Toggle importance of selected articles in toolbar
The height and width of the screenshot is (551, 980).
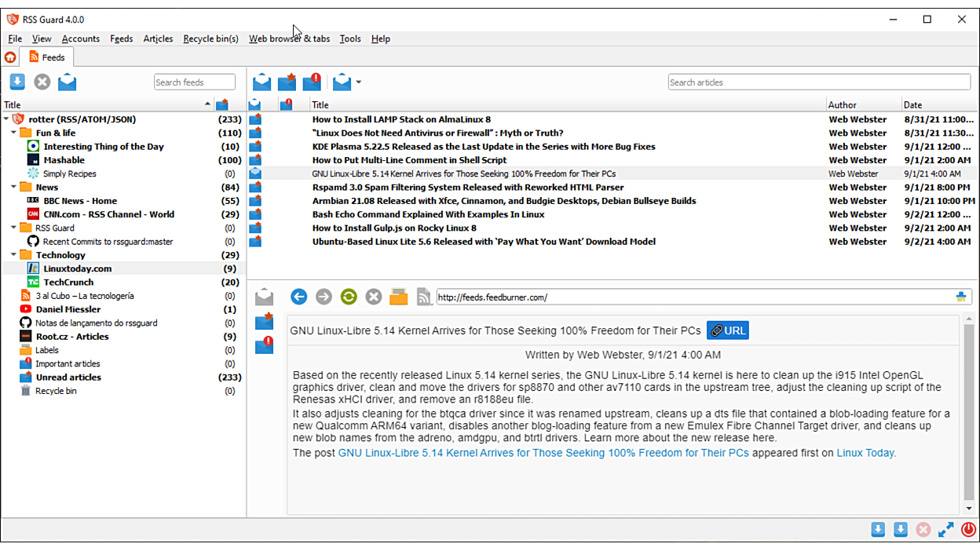(x=287, y=82)
